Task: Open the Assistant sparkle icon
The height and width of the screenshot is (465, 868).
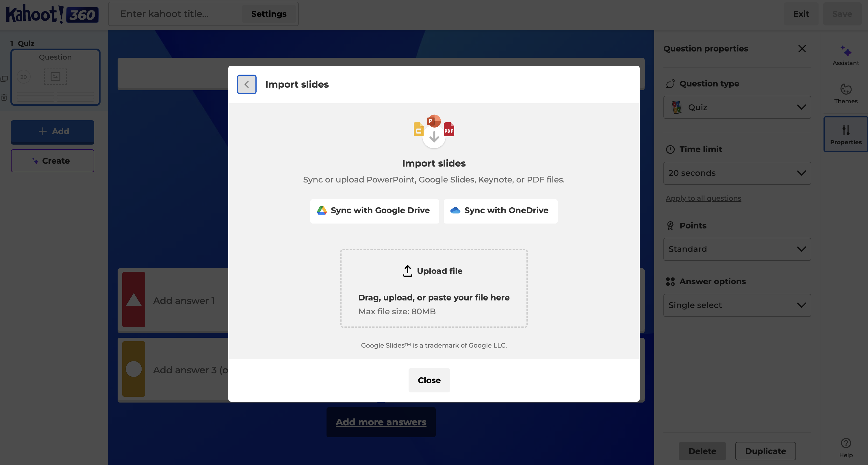Action: point(845,51)
